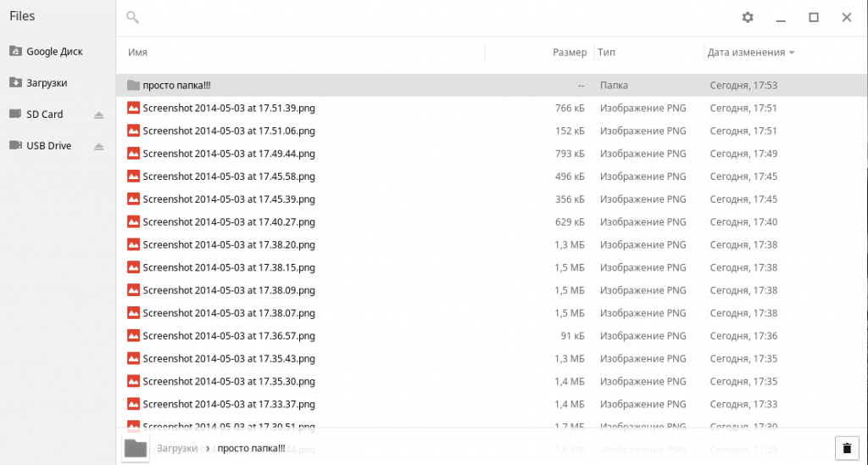Select file Screenshot 2014-05-03 at 17.40.27.png
Screen dimensions: 868x465
pos(229,222)
